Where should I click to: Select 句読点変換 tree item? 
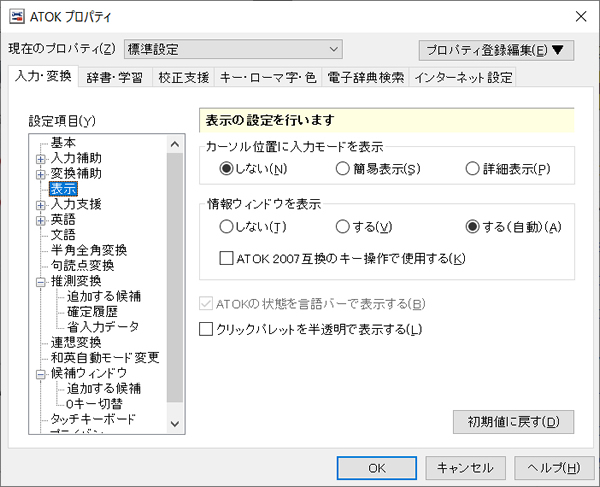click(82, 265)
